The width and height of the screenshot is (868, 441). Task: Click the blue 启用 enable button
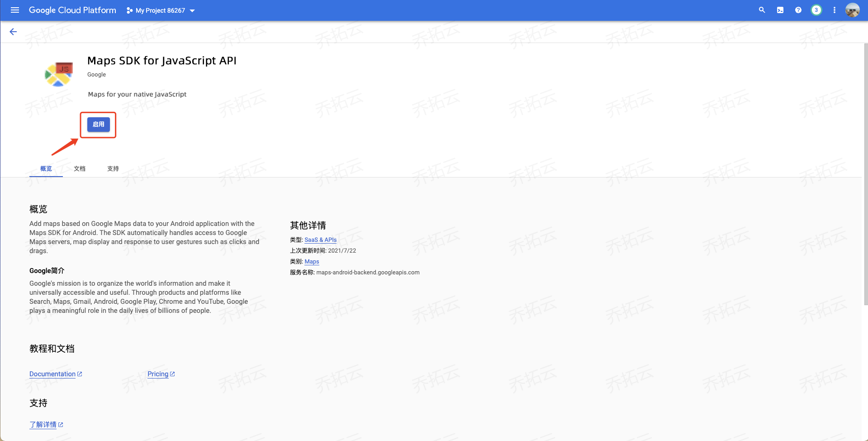tap(99, 125)
